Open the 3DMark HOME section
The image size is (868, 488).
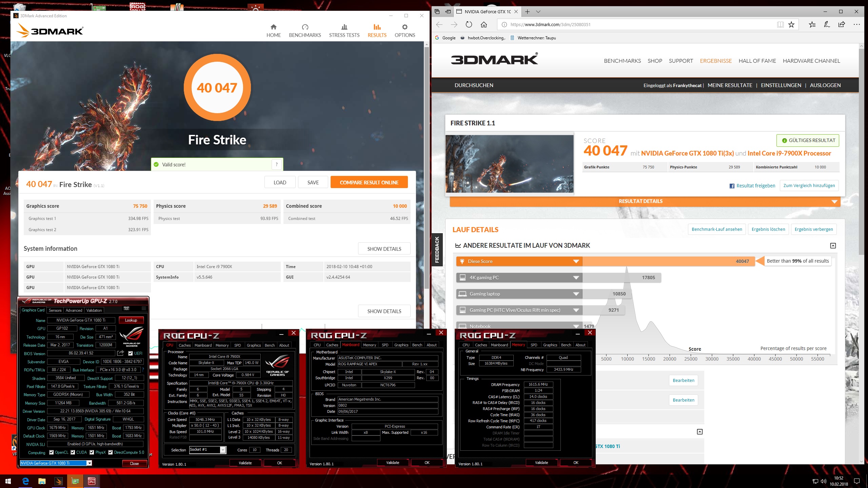pyautogui.click(x=273, y=30)
